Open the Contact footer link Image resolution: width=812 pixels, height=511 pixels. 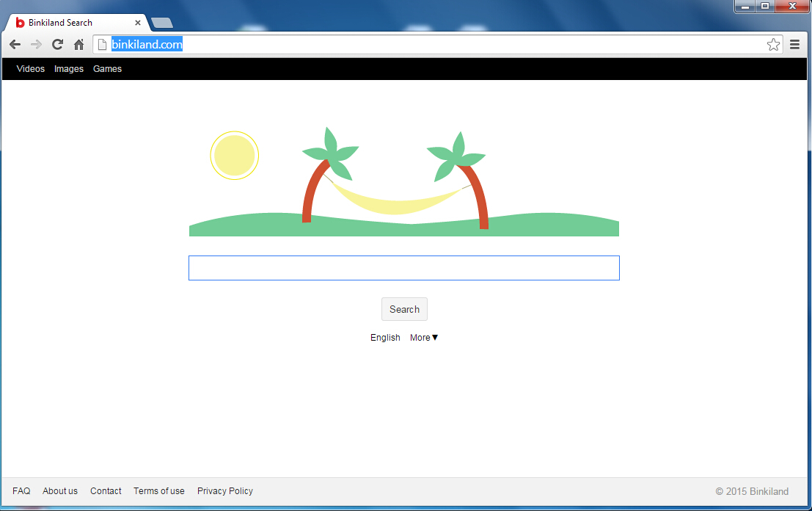click(x=106, y=490)
